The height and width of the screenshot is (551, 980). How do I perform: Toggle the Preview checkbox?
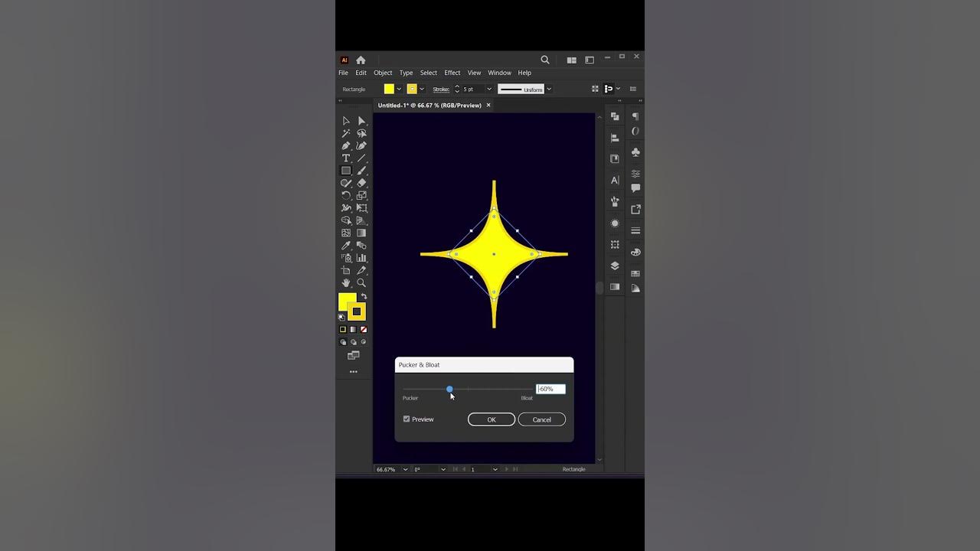pyautogui.click(x=407, y=419)
